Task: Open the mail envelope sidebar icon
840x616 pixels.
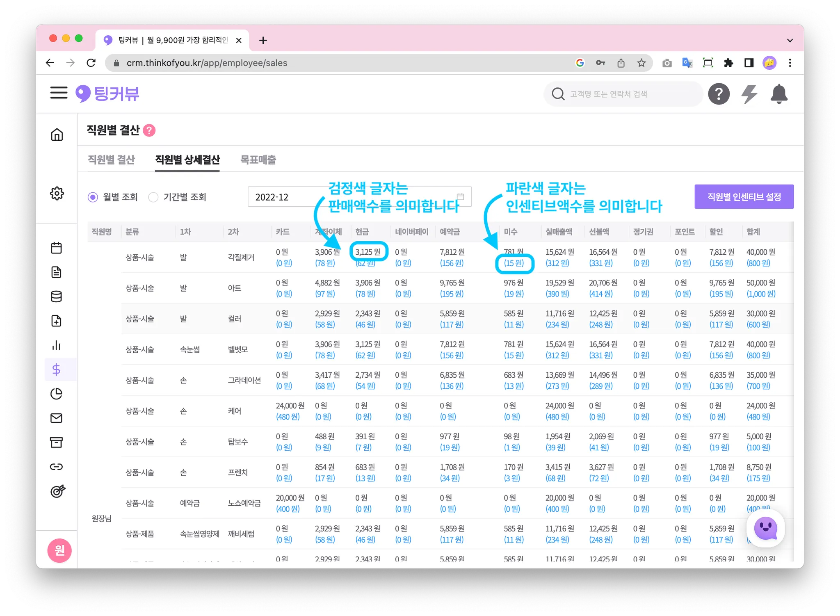Action: [57, 418]
